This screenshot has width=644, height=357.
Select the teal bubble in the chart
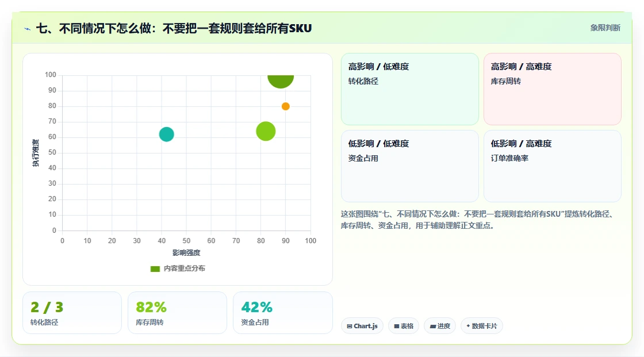pos(166,135)
